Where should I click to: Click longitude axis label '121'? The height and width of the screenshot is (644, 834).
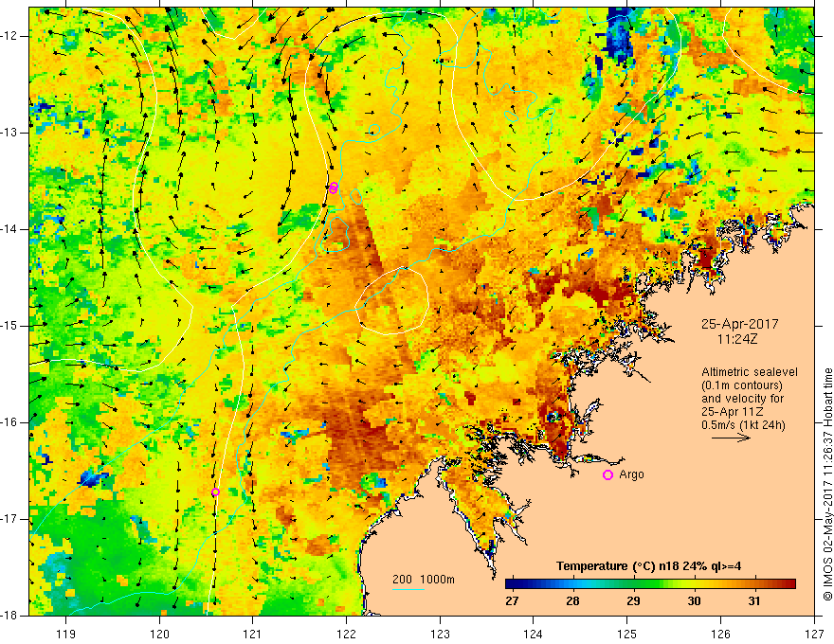pos(253,634)
